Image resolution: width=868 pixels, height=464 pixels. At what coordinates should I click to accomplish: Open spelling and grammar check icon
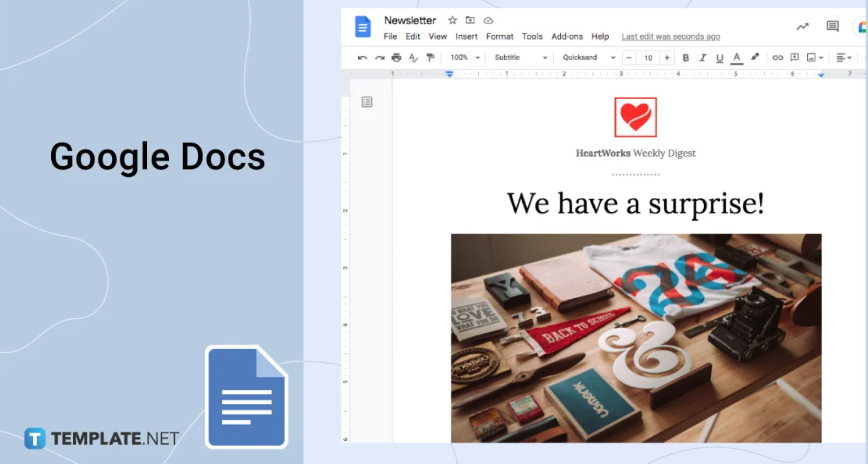click(413, 57)
